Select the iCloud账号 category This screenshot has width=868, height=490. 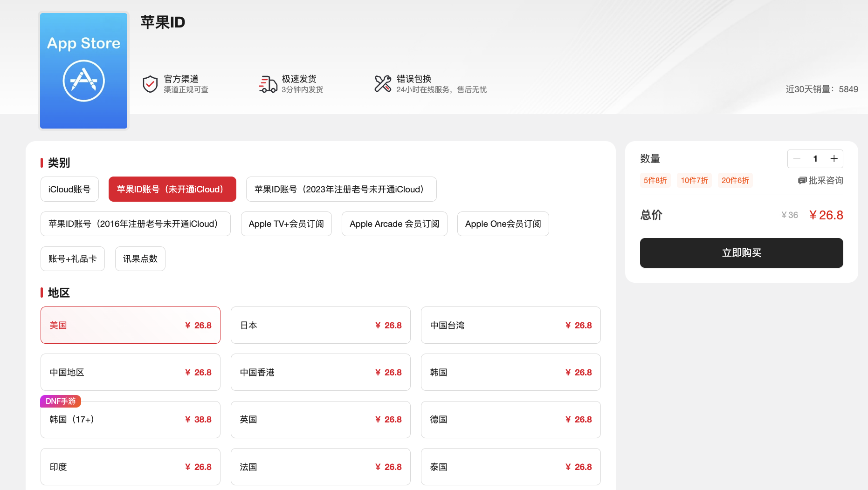[x=69, y=189]
